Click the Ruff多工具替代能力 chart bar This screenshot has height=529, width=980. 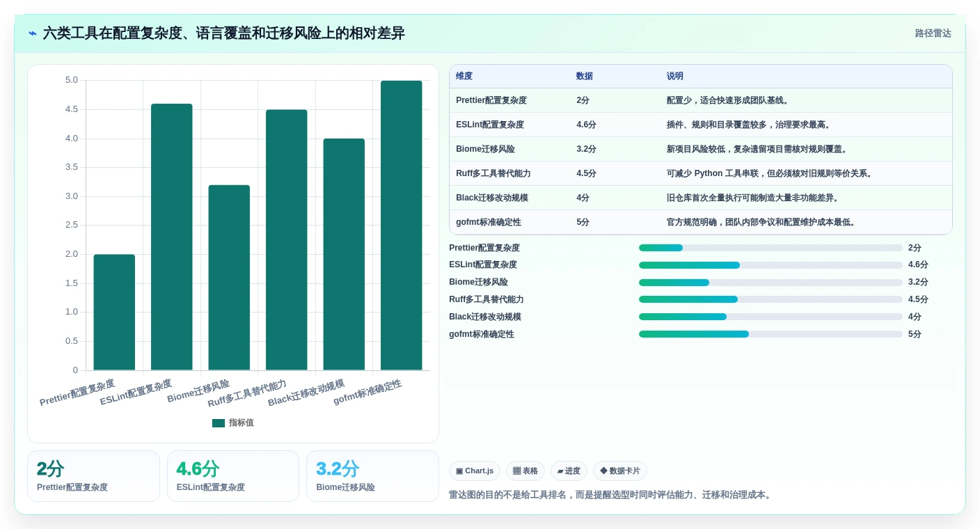point(287,240)
